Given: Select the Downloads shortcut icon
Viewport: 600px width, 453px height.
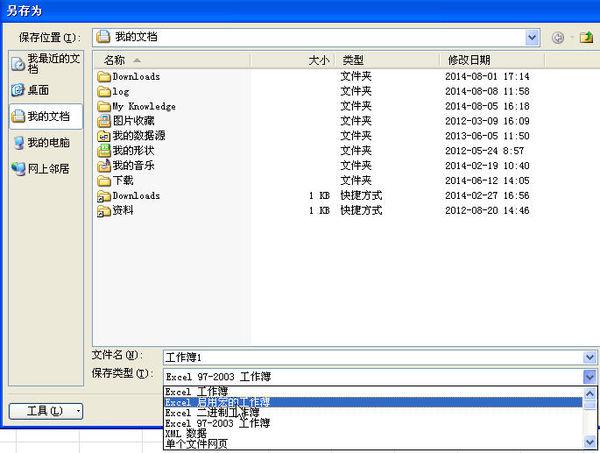Looking at the screenshot, I should (x=104, y=196).
